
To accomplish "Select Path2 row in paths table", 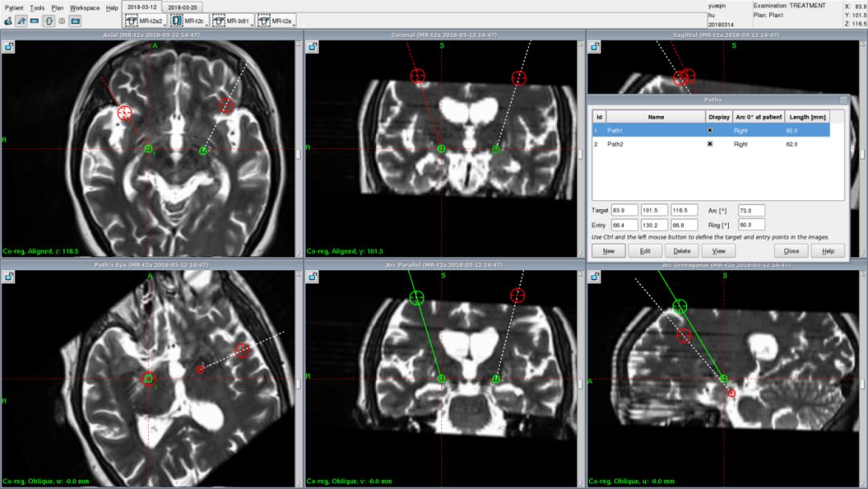I will pos(710,143).
